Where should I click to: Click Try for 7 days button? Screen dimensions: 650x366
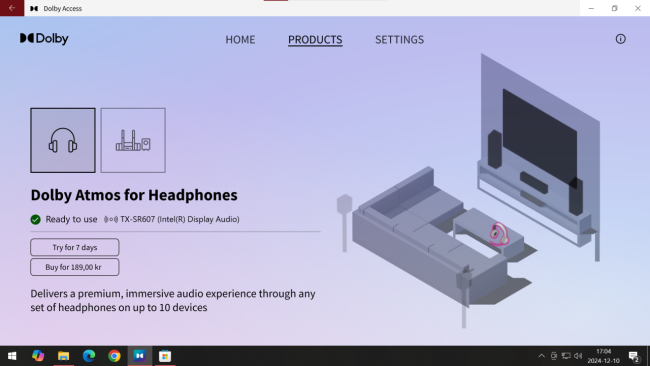pyautogui.click(x=75, y=247)
